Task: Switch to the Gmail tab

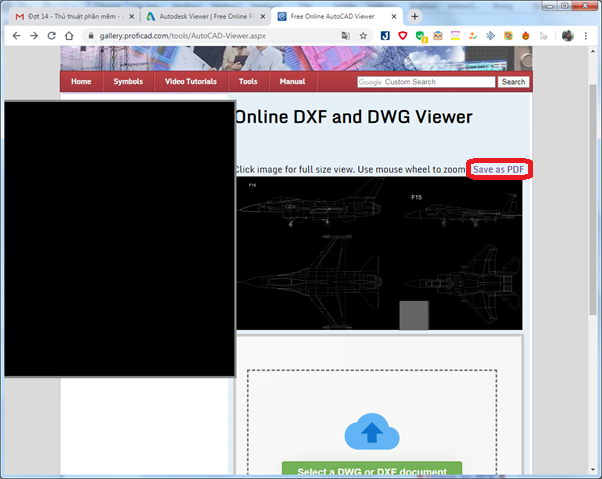Action: 70,17
